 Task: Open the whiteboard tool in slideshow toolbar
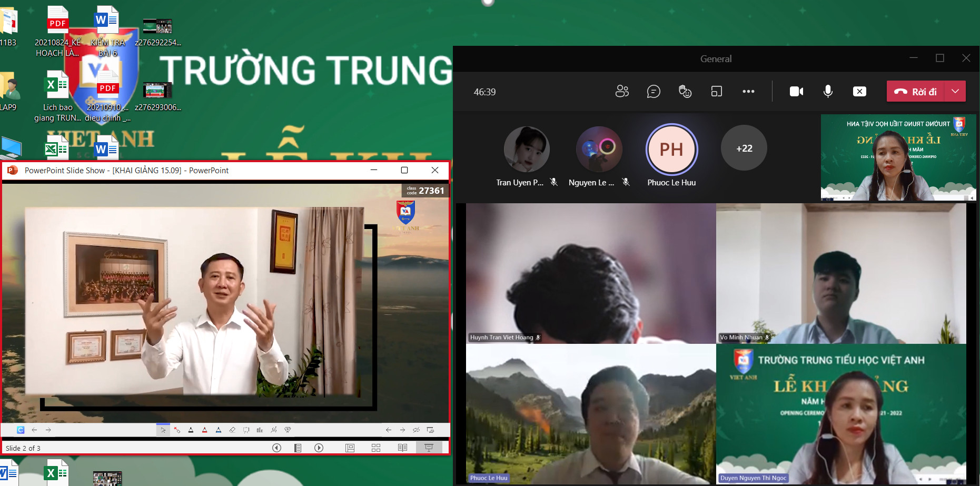click(x=246, y=430)
